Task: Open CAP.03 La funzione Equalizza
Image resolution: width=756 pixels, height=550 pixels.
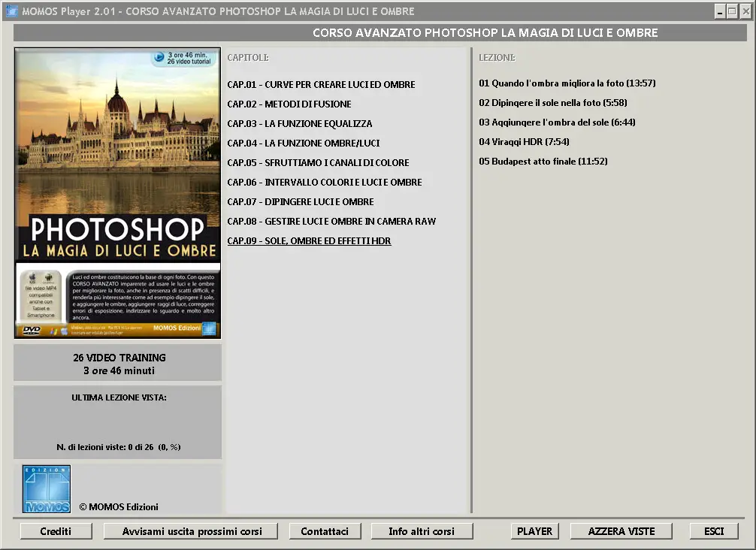Action: pos(299,123)
